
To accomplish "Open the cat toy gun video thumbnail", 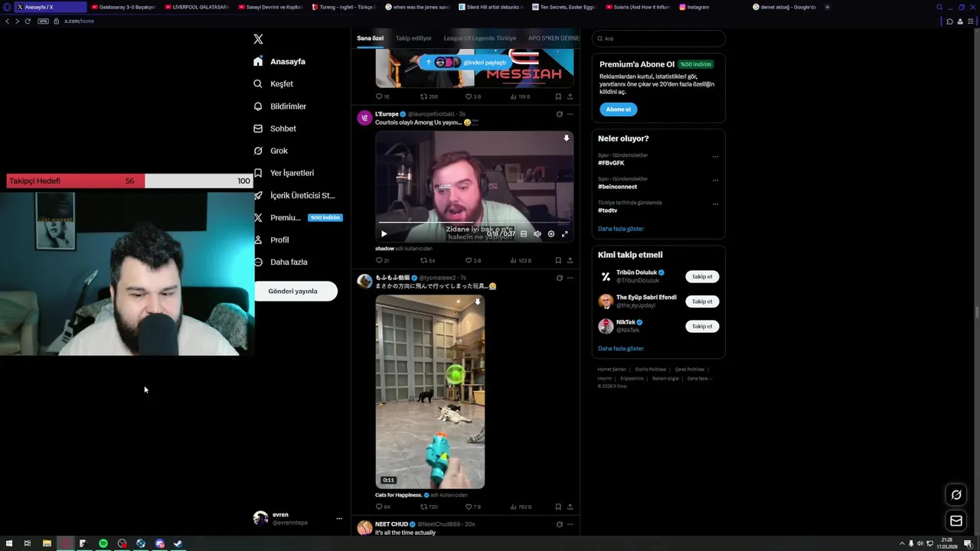I will [x=430, y=392].
